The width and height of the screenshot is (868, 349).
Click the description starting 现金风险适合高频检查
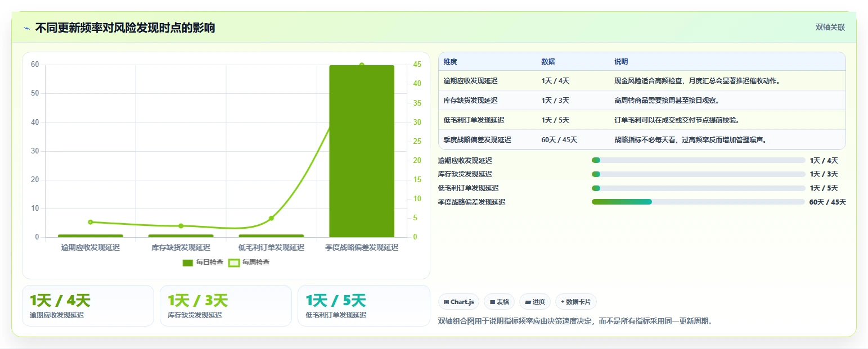coord(698,81)
